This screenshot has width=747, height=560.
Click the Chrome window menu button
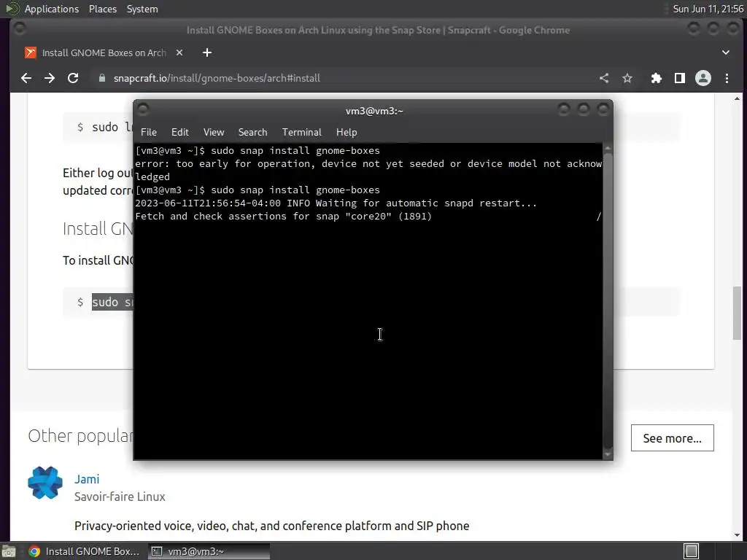(x=20, y=29)
